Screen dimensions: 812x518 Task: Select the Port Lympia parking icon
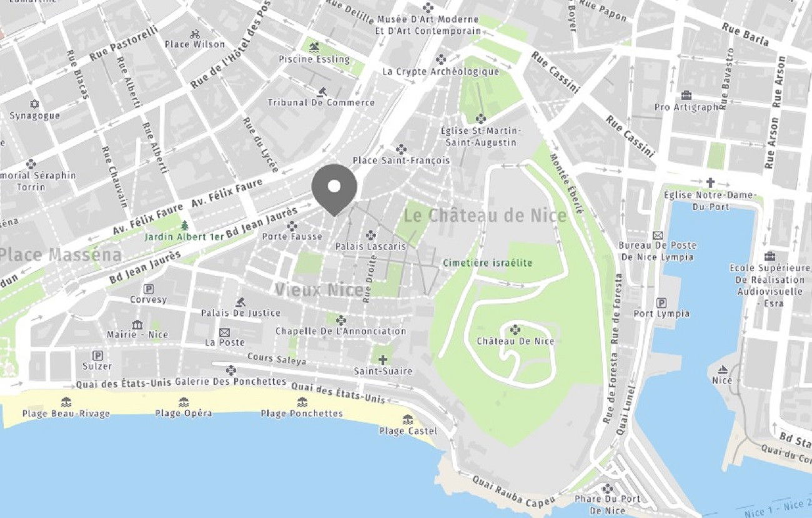[x=661, y=303]
